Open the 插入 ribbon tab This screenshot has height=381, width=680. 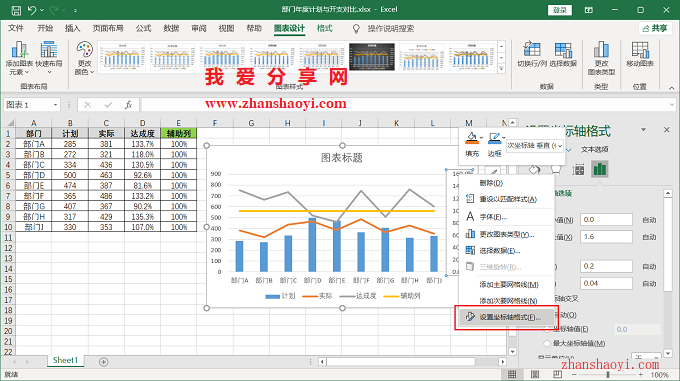(72, 29)
